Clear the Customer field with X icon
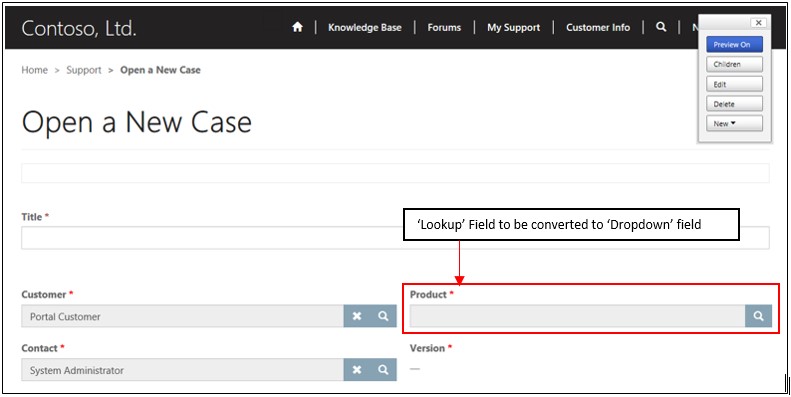 click(x=357, y=316)
